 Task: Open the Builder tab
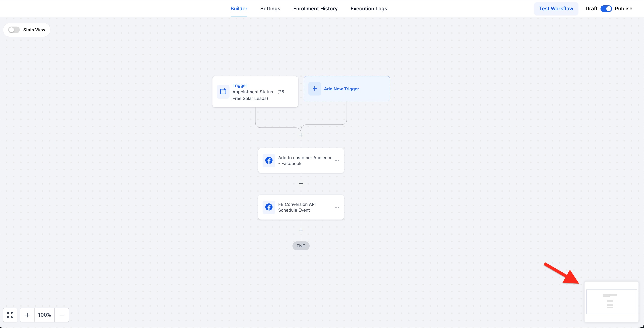[x=239, y=8]
